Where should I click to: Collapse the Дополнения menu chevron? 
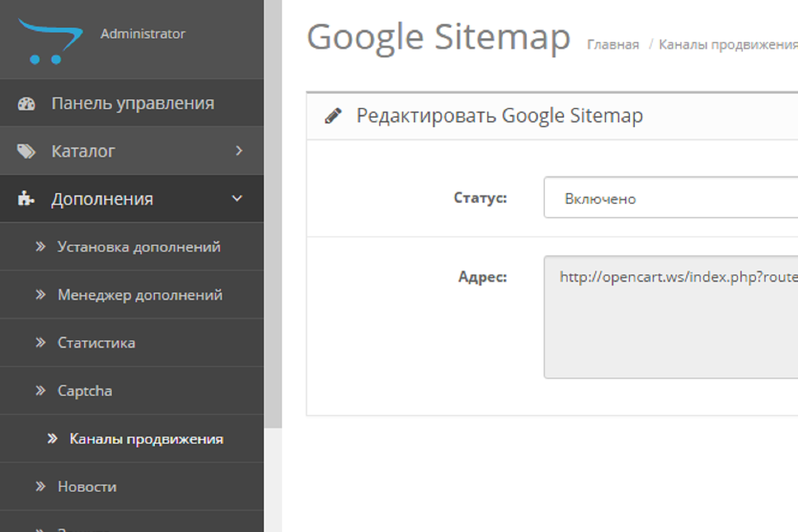(x=237, y=198)
